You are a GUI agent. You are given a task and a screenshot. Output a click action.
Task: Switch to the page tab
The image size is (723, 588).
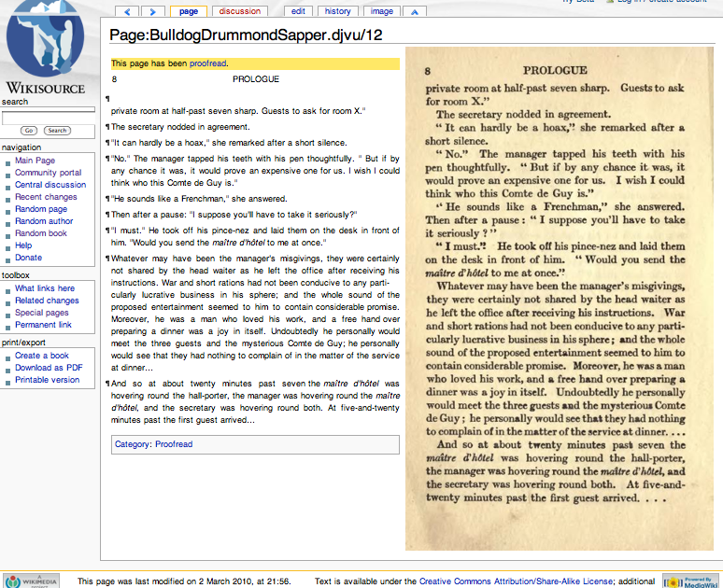(189, 11)
